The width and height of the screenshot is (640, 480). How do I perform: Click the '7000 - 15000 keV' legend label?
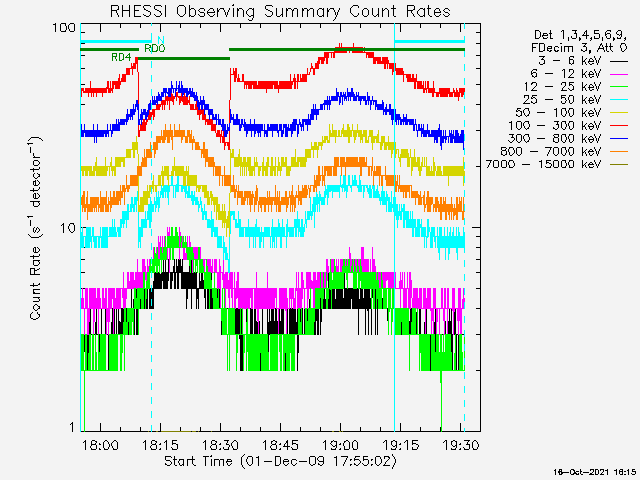(x=543, y=164)
